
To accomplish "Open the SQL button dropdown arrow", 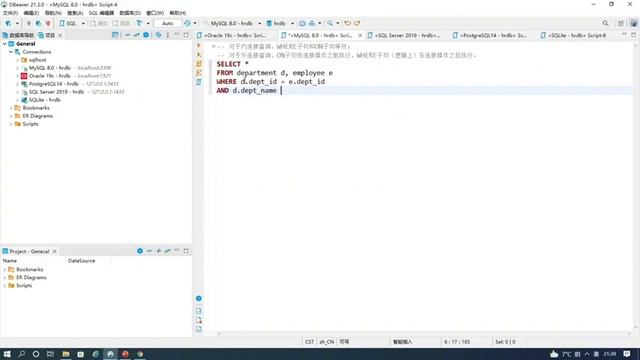I will pos(83,23).
